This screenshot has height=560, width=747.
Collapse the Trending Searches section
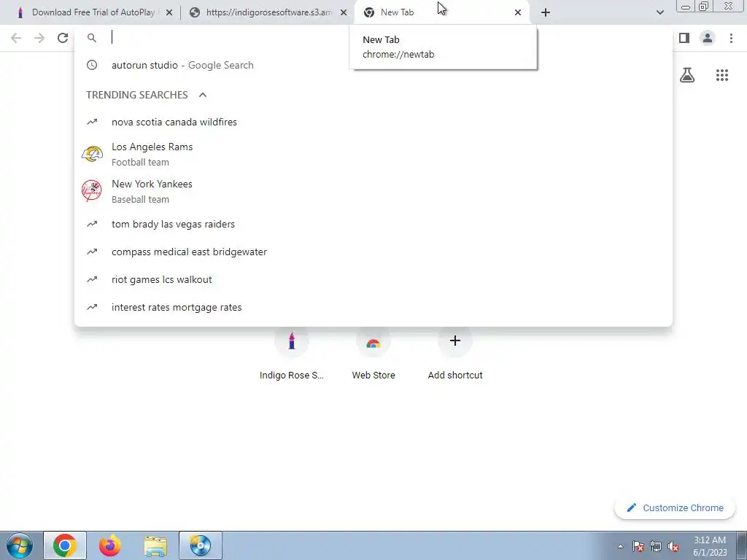click(x=203, y=95)
